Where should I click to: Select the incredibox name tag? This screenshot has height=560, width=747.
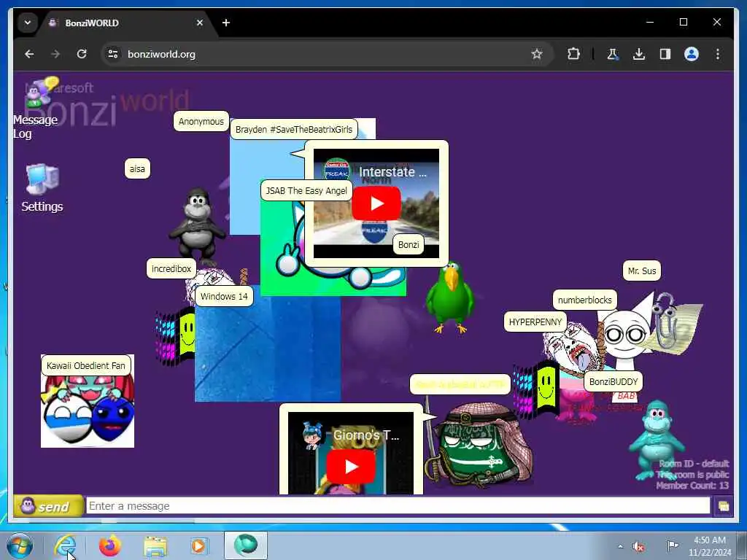point(171,268)
